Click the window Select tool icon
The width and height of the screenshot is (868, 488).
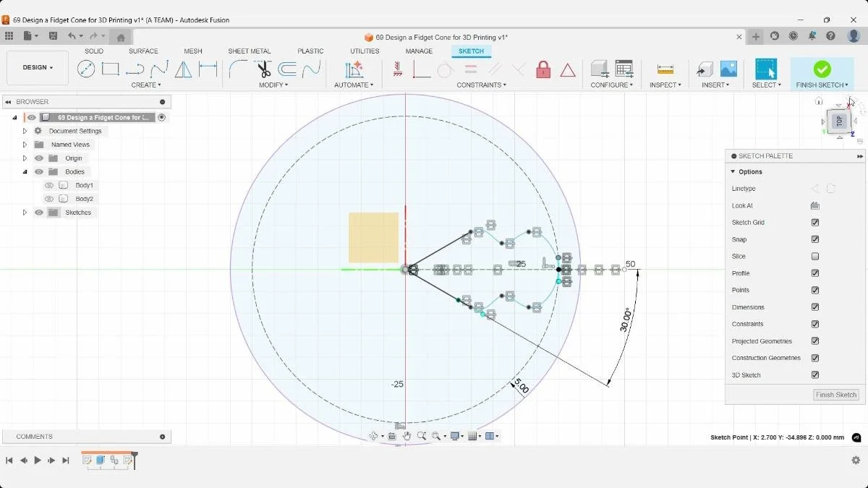(765, 69)
